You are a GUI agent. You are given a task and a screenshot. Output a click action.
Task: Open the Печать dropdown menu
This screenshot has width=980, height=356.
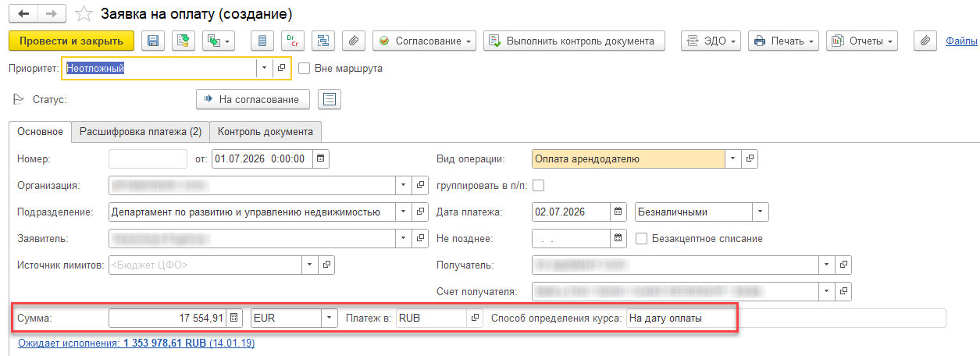point(783,41)
